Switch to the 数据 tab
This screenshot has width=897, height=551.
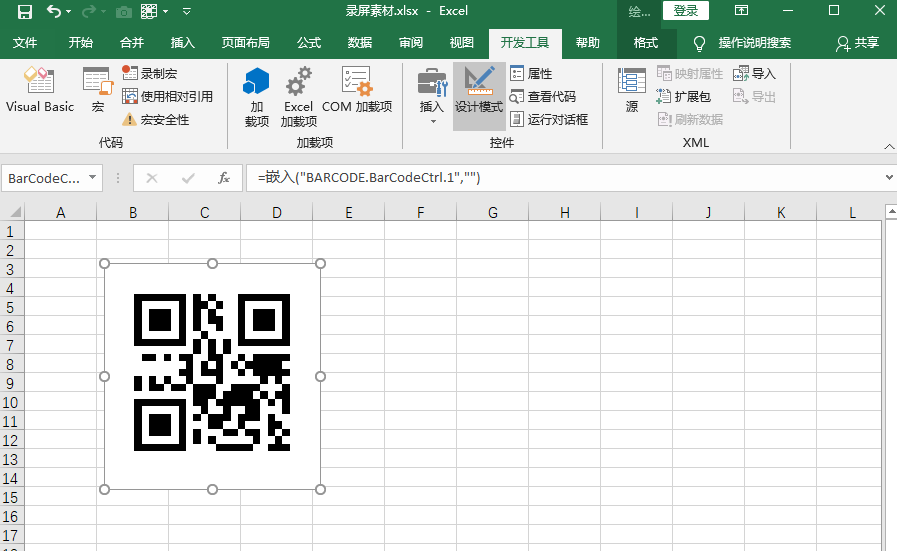pyautogui.click(x=360, y=43)
